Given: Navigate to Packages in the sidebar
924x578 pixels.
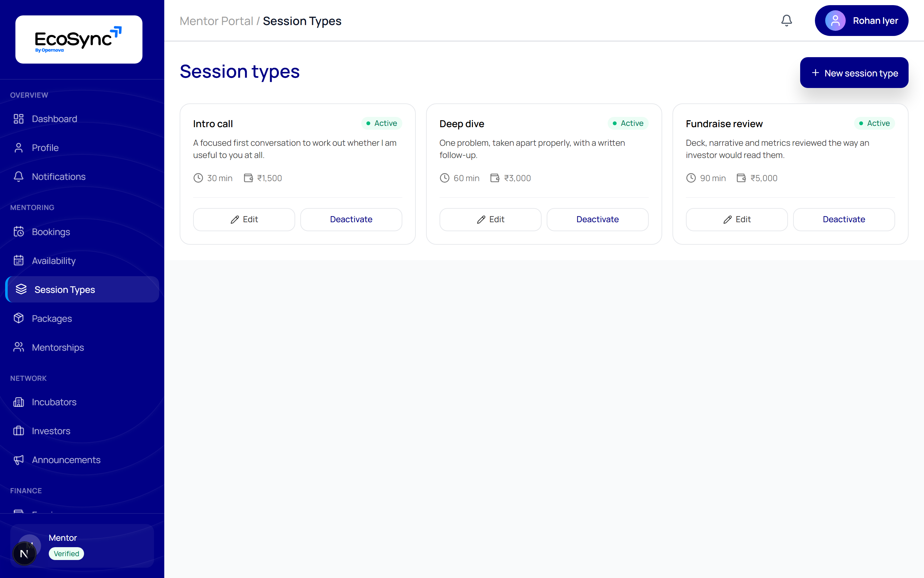Looking at the screenshot, I should pyautogui.click(x=82, y=319).
